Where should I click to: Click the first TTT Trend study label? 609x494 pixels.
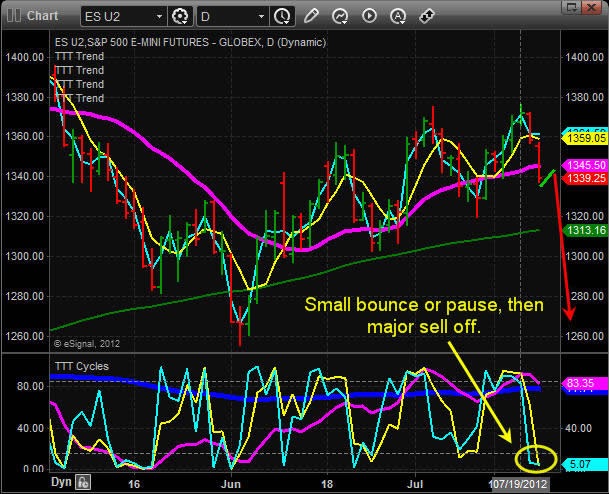tap(78, 57)
